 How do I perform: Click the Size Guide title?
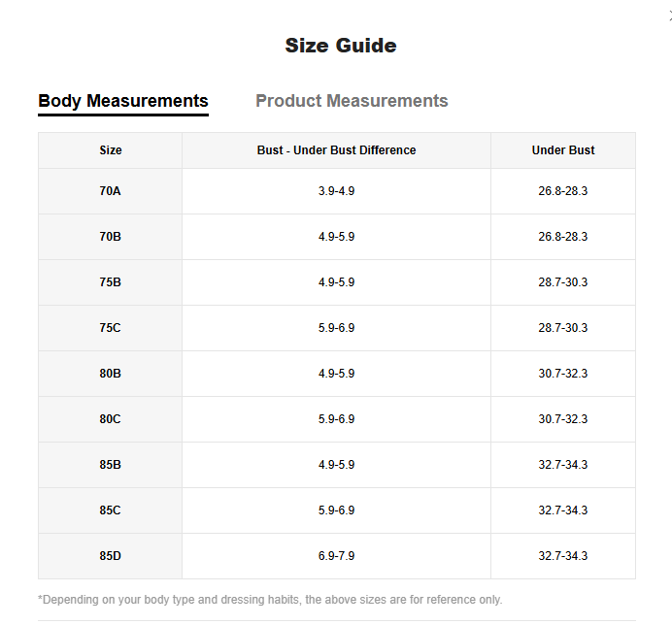[x=341, y=46]
